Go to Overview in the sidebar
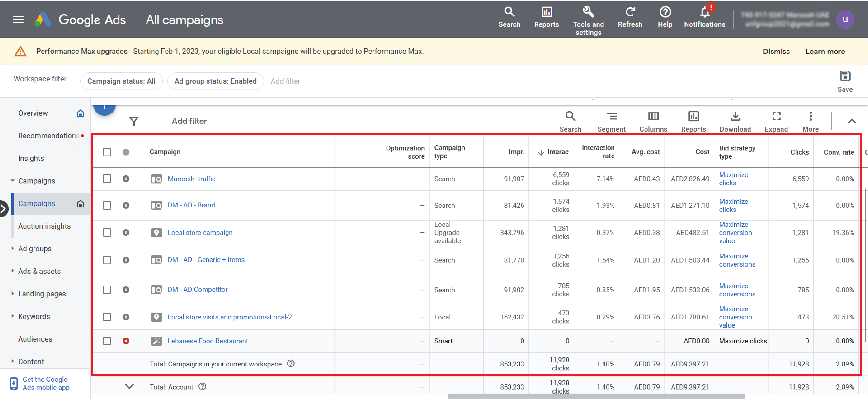The height and width of the screenshot is (399, 868). tap(33, 113)
